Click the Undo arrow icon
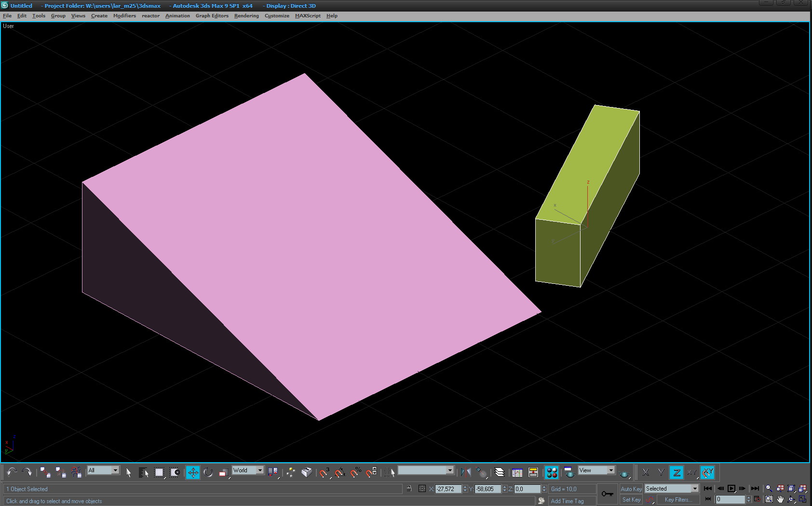This screenshot has height=506, width=812. click(12, 472)
